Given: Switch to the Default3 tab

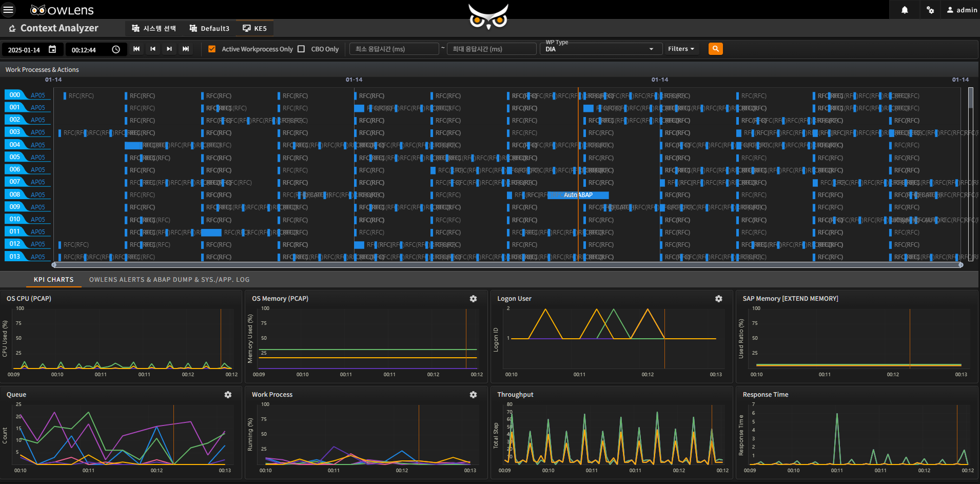Looking at the screenshot, I should coord(209,28).
